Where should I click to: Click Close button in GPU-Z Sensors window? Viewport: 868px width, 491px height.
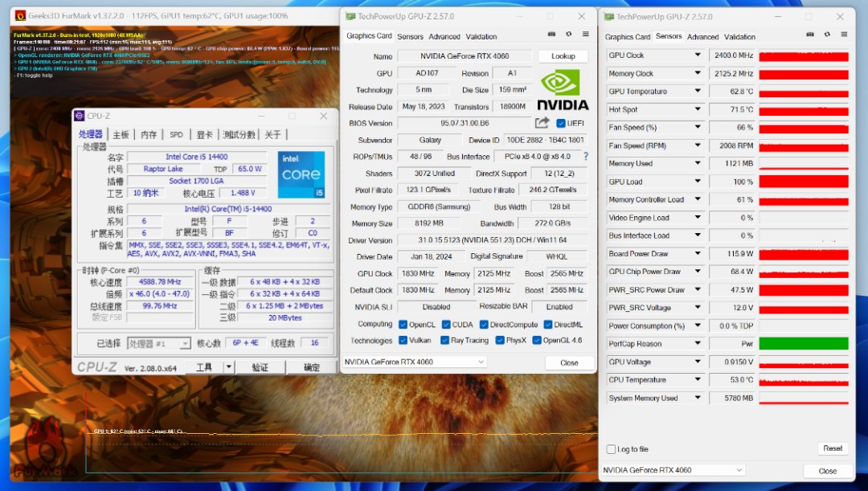pos(828,471)
